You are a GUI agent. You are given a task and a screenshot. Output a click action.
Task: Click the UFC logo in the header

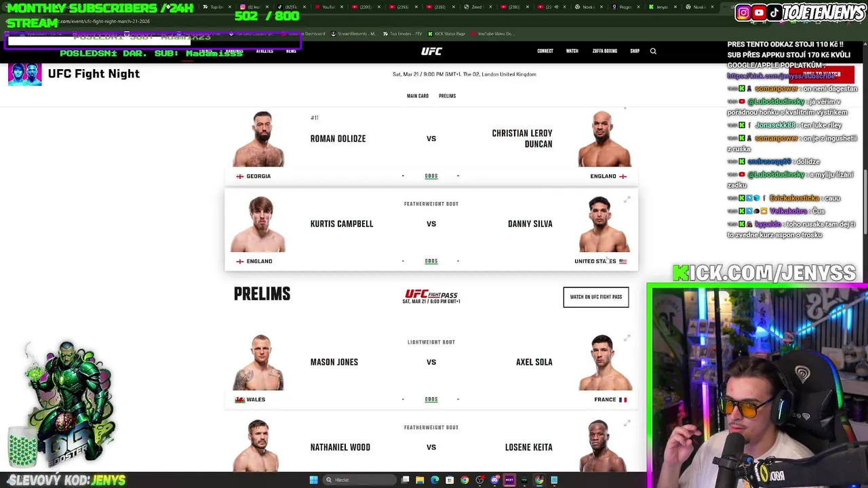pos(431,51)
